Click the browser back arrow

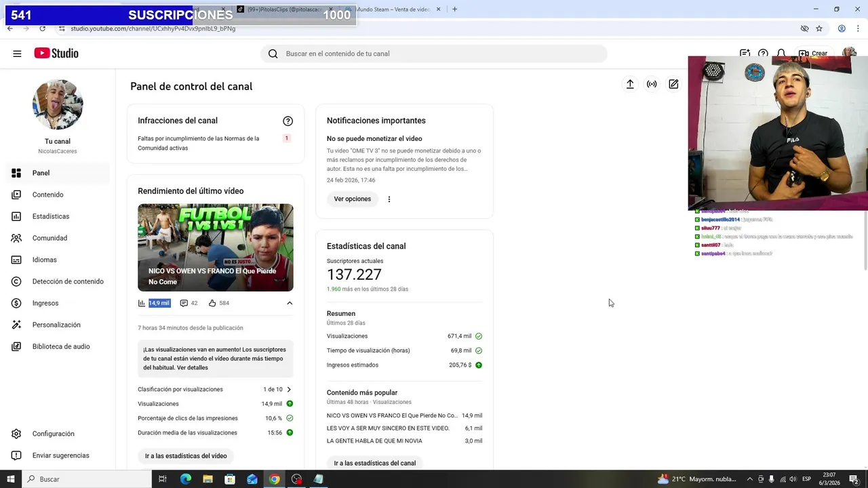pos(9,28)
